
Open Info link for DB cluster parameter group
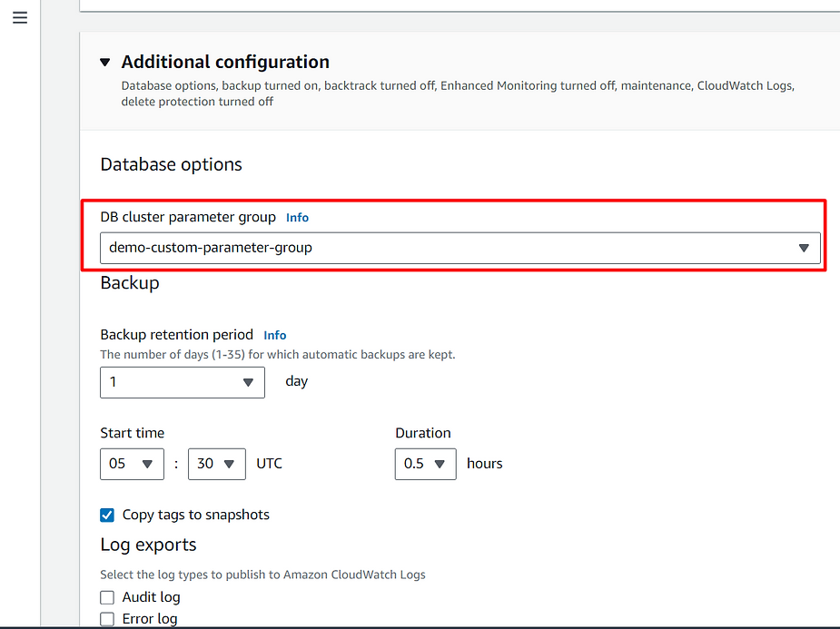pyautogui.click(x=297, y=217)
